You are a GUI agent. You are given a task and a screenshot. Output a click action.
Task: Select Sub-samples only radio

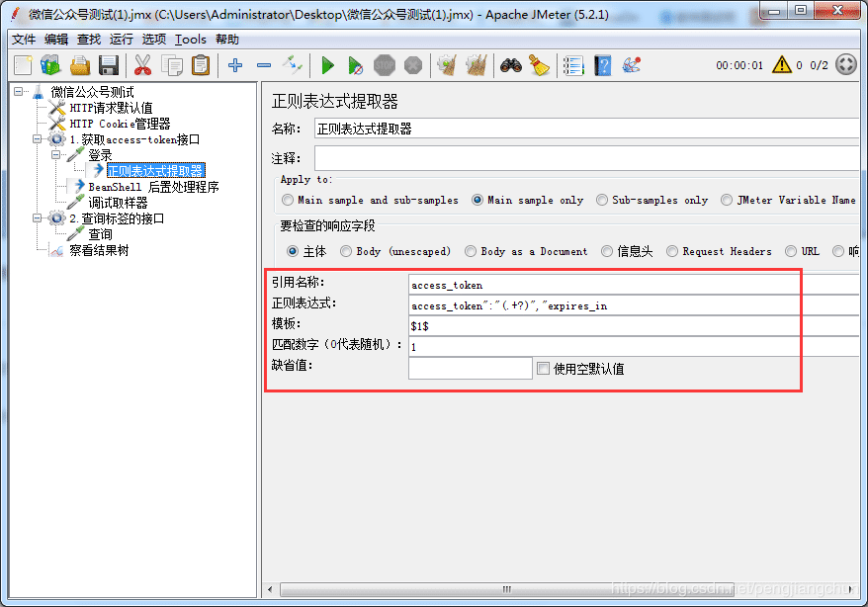(x=602, y=200)
